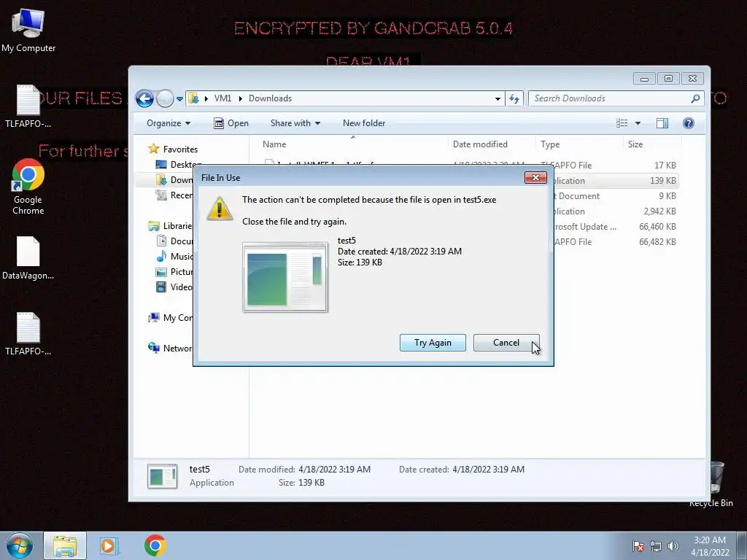Select Network in navigation pane
The height and width of the screenshot is (560, 747).
point(169,348)
